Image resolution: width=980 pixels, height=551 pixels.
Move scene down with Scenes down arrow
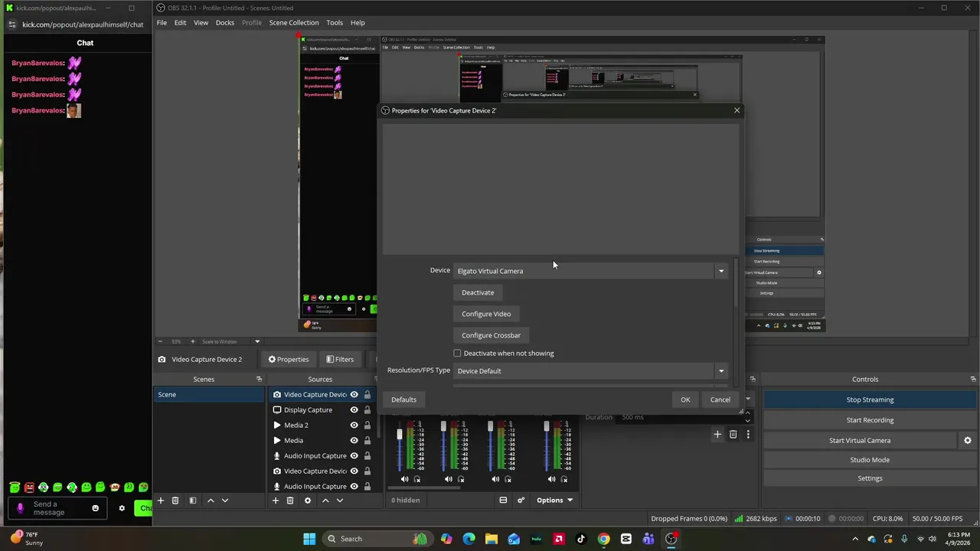(x=225, y=500)
